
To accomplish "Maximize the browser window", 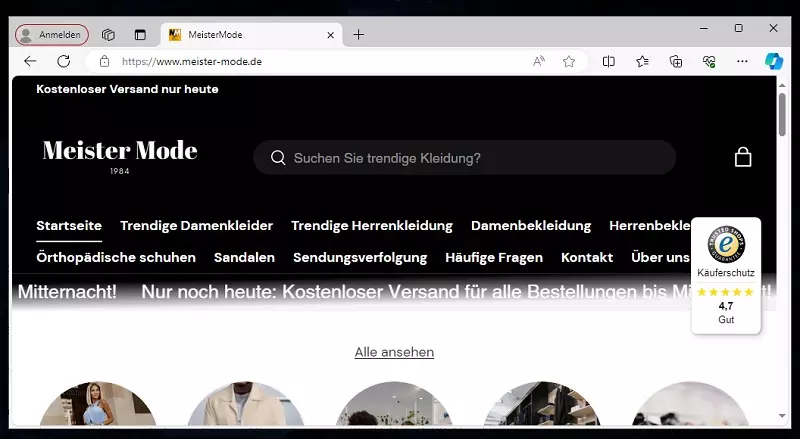I will 738,29.
